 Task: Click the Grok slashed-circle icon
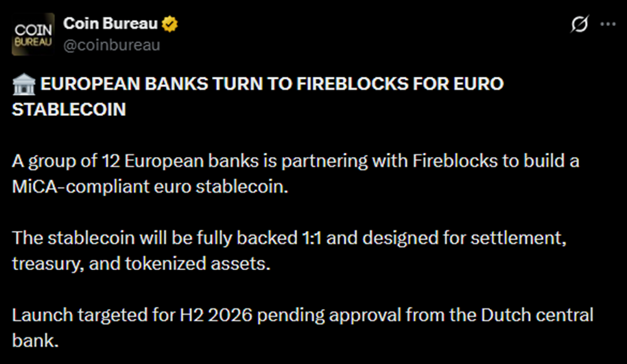(x=580, y=24)
